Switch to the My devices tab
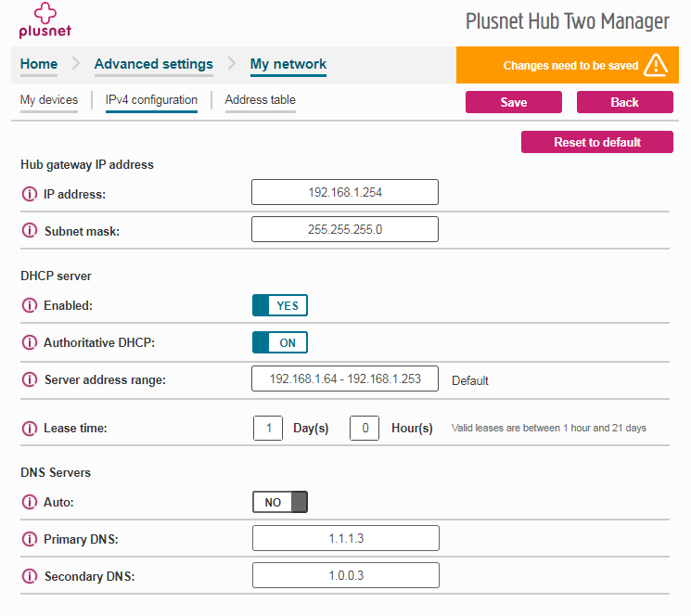The width and height of the screenshot is (691, 616). [x=49, y=100]
